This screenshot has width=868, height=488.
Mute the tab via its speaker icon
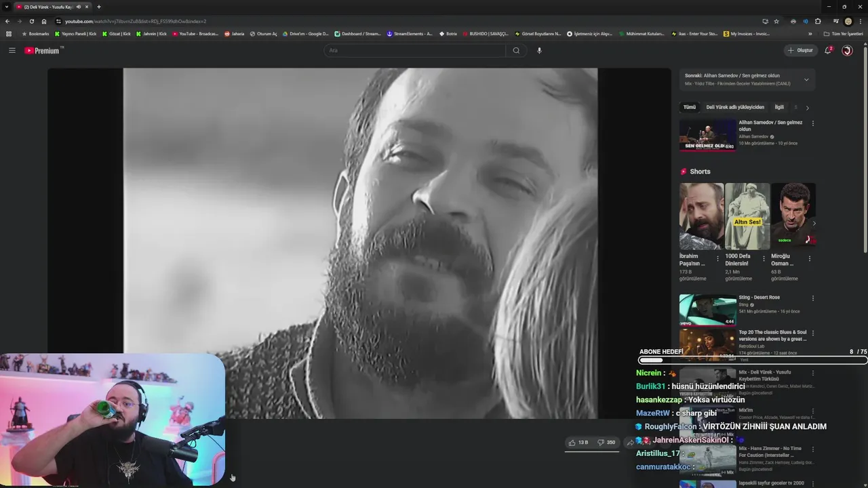(78, 7)
